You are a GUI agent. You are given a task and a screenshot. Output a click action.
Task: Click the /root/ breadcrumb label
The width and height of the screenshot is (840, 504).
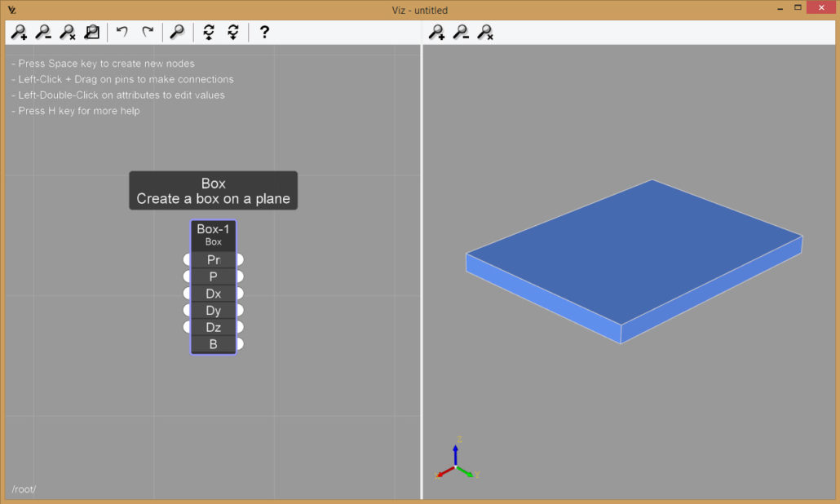coord(24,489)
